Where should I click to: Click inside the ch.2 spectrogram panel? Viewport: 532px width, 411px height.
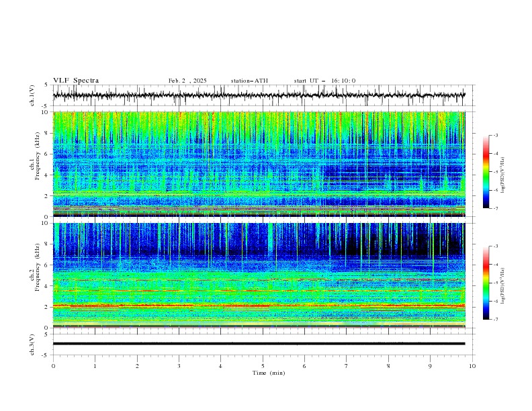259,275
